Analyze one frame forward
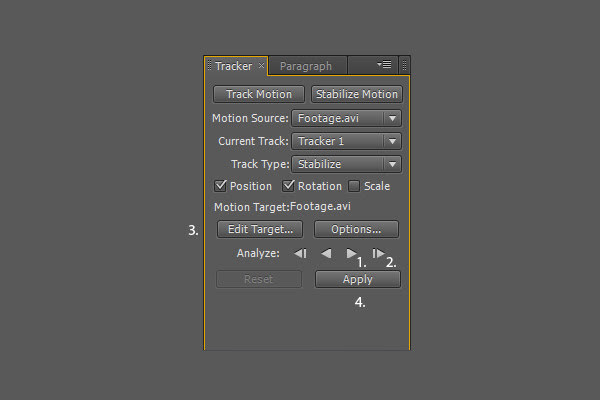This screenshot has height=400, width=600. pyautogui.click(x=378, y=253)
